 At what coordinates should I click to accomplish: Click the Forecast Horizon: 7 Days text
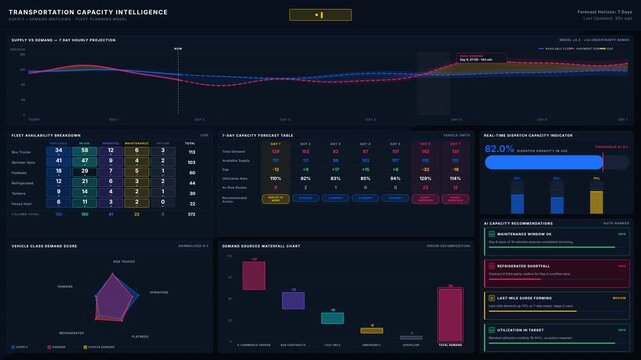(x=605, y=12)
